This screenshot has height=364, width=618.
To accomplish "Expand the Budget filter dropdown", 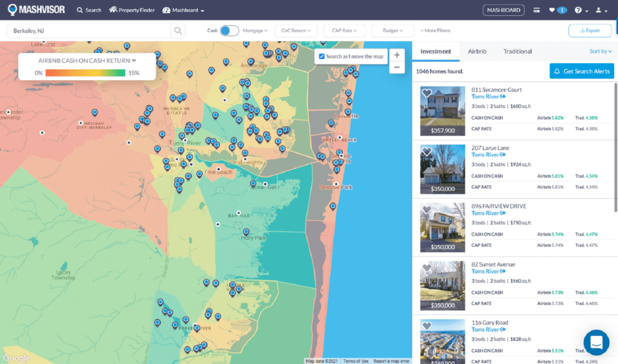I will 393,31.
